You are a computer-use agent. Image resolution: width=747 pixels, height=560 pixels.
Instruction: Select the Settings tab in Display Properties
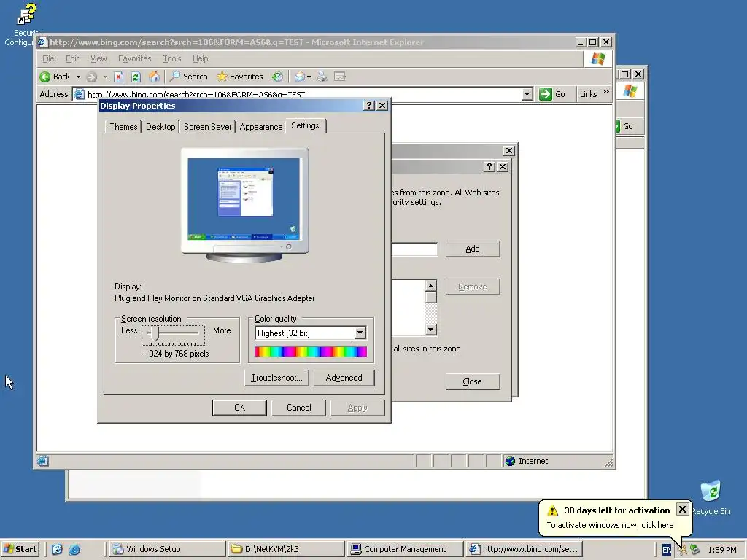coord(306,125)
